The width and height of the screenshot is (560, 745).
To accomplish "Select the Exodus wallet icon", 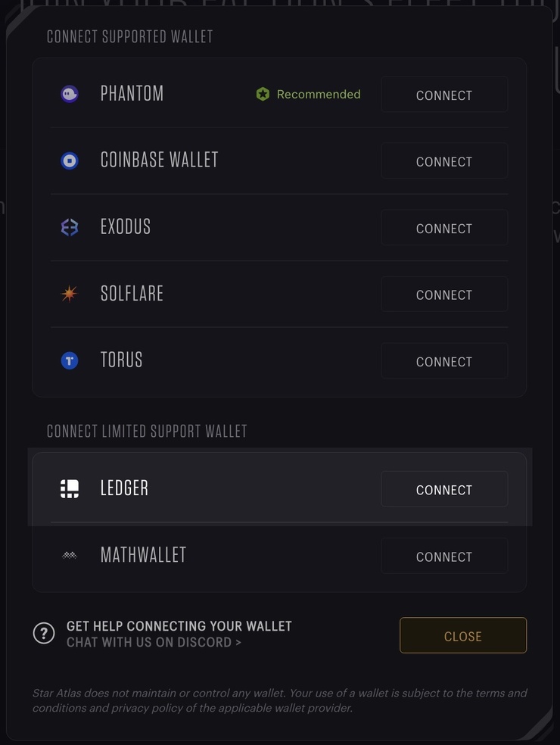I will click(x=70, y=227).
